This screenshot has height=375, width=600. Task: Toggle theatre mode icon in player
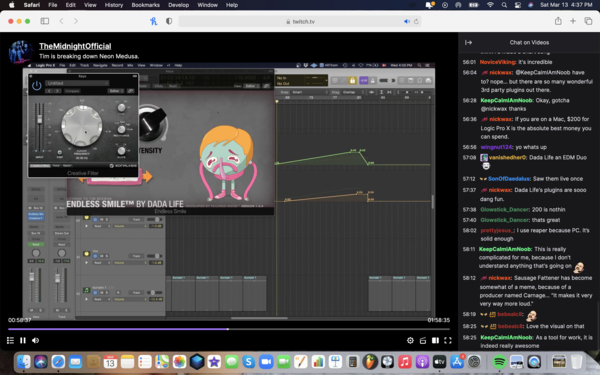coord(435,340)
